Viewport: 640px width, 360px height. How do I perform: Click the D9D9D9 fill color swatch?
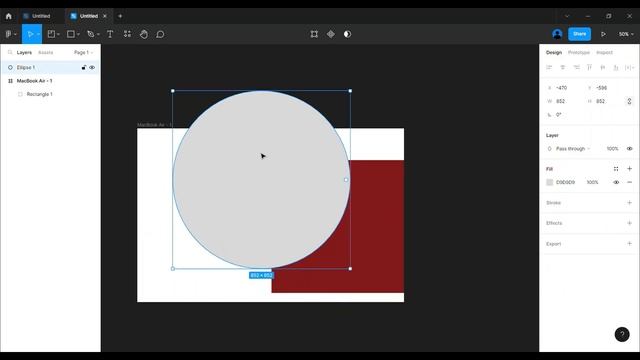[549, 182]
